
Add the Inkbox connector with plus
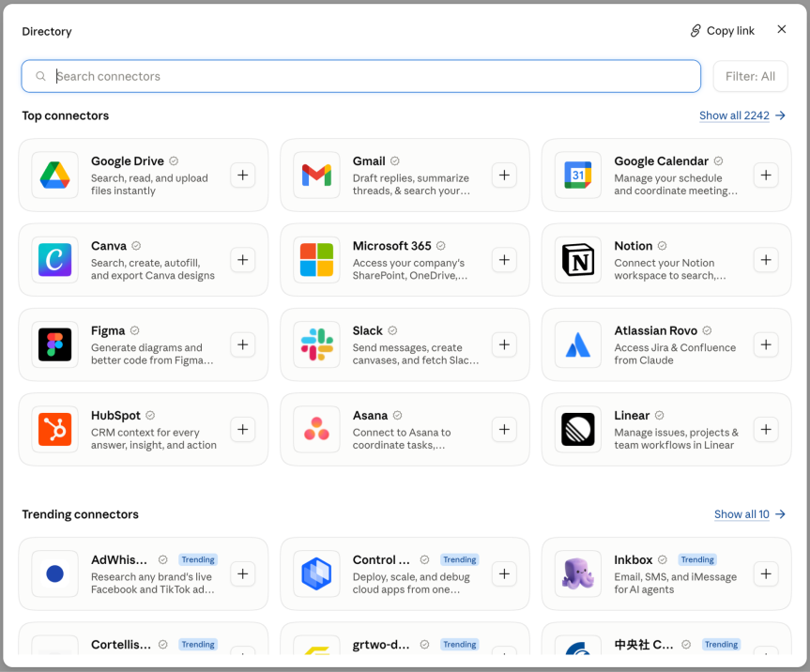click(766, 573)
